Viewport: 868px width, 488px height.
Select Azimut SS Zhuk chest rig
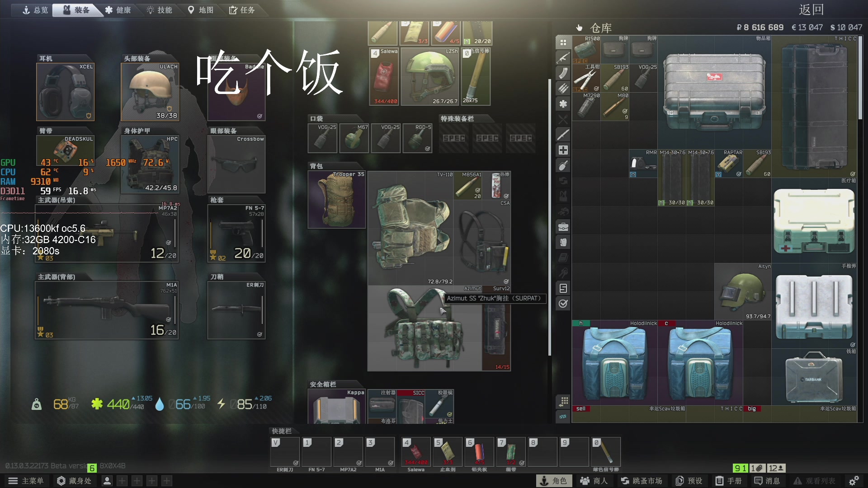[425, 328]
